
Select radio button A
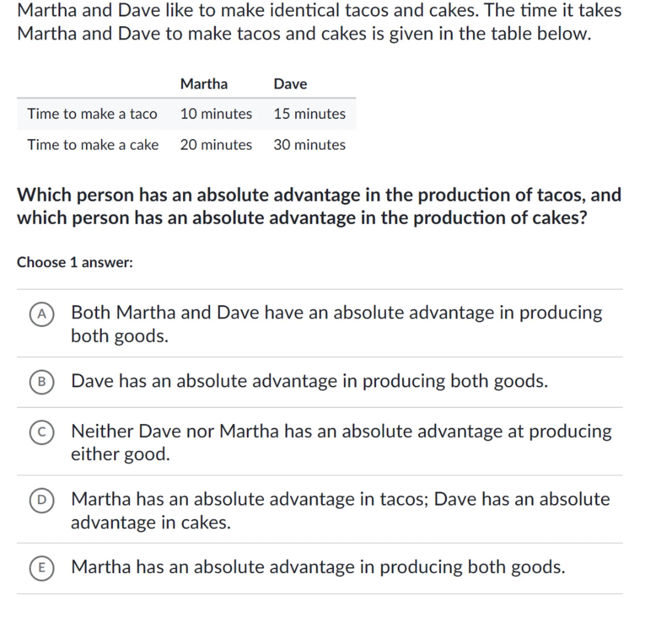pyautogui.click(x=41, y=314)
